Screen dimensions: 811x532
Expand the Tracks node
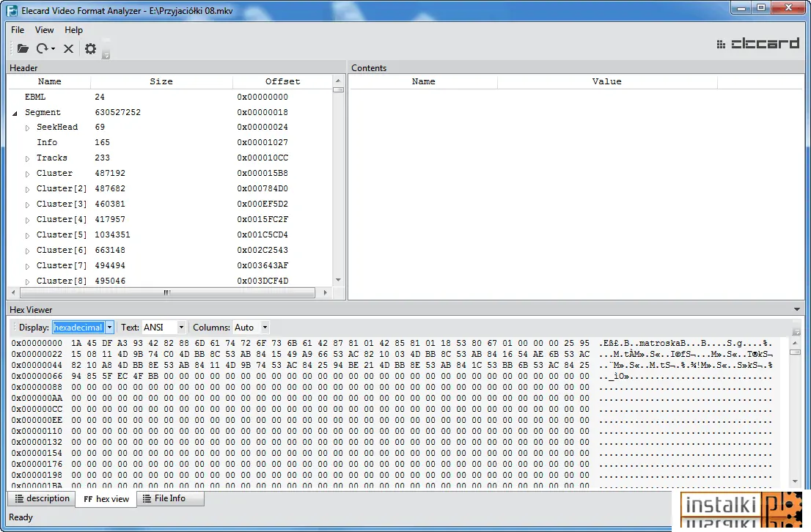pyautogui.click(x=27, y=159)
